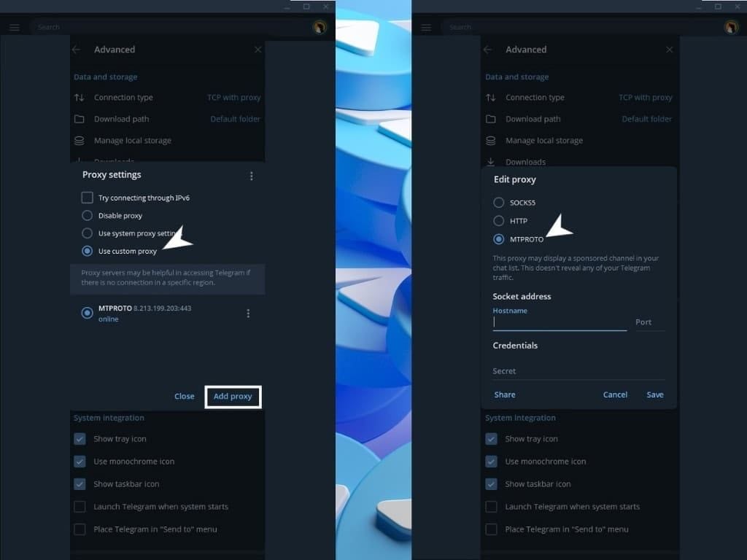Screen dimensions: 747x560
Task: Open Manage local storage in left window
Action: point(168,141)
